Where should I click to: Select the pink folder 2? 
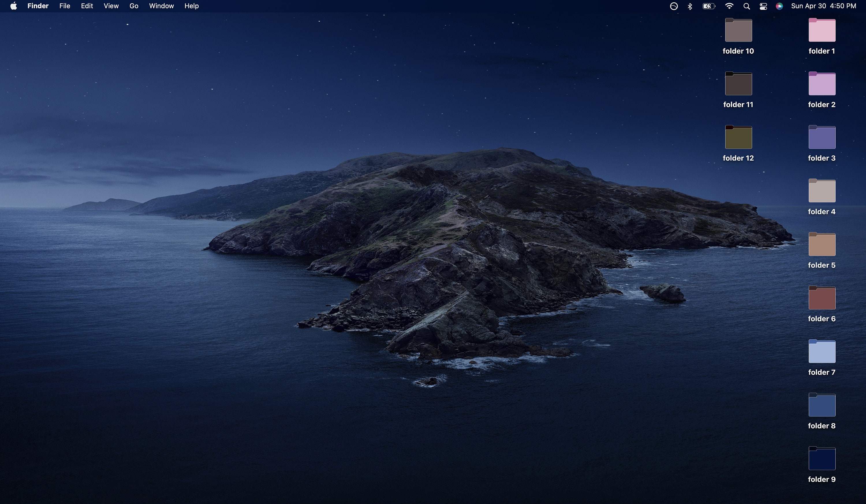click(x=822, y=83)
